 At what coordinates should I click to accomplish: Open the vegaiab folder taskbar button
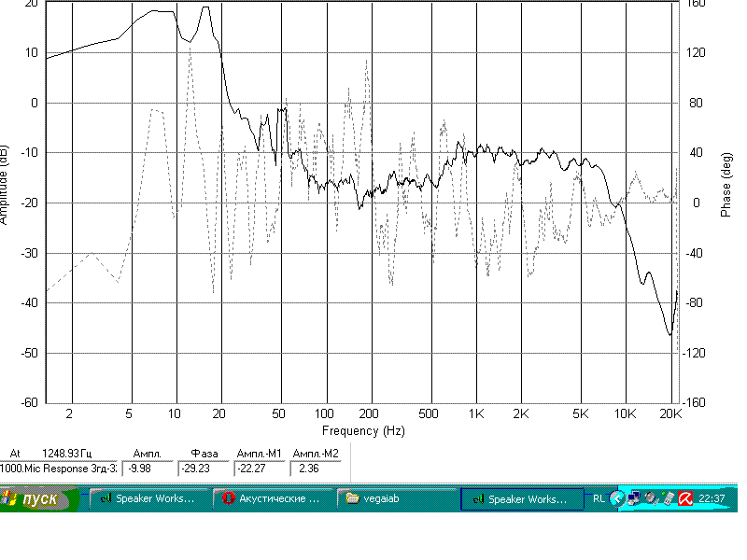tap(396, 498)
